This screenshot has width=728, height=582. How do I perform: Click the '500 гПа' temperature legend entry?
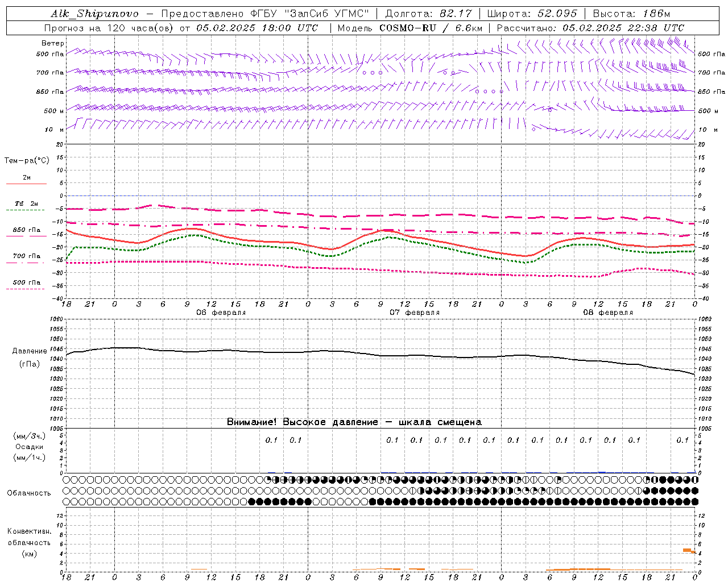click(x=27, y=282)
